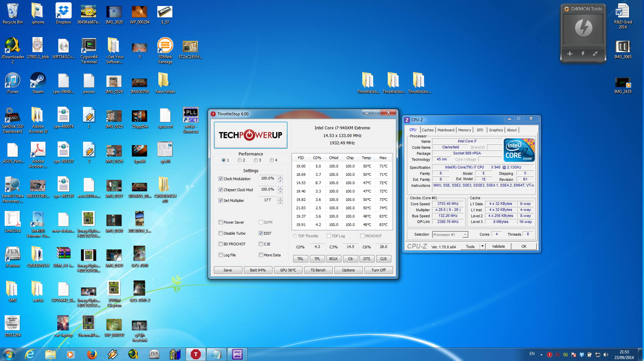Open the setfsb Shortcut PLL SET icon
This screenshot has width=644, height=361.
pos(190,120)
